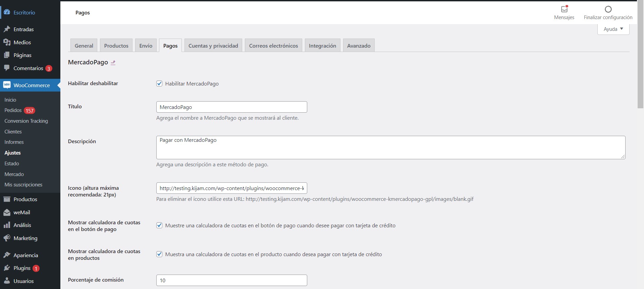This screenshot has width=644, height=289.
Task: Click the Pedidos badge showing 157
Action: point(30,111)
